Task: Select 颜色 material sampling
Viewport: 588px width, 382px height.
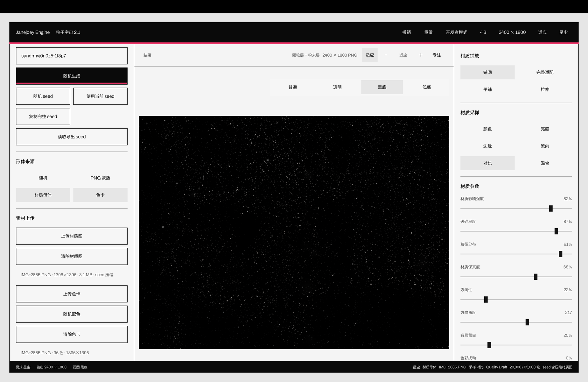Action: (487, 129)
